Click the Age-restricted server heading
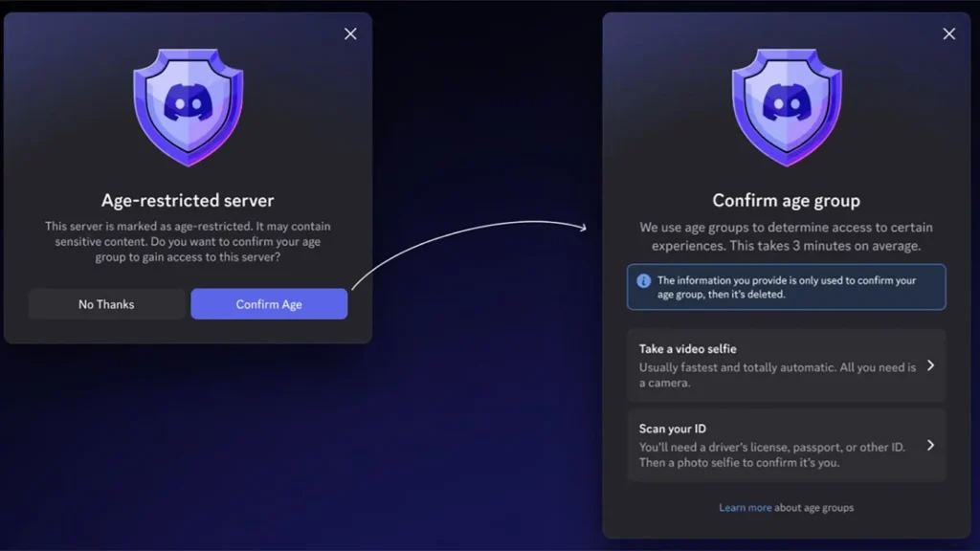 point(188,201)
